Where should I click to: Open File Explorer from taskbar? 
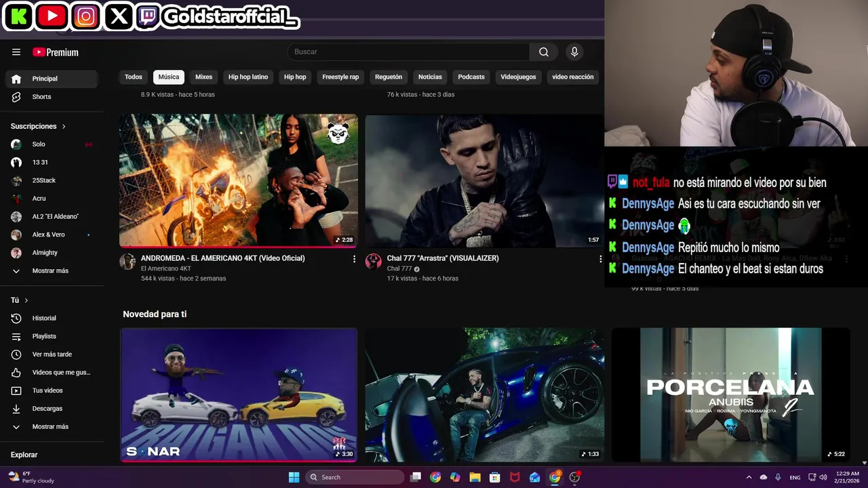(x=475, y=477)
